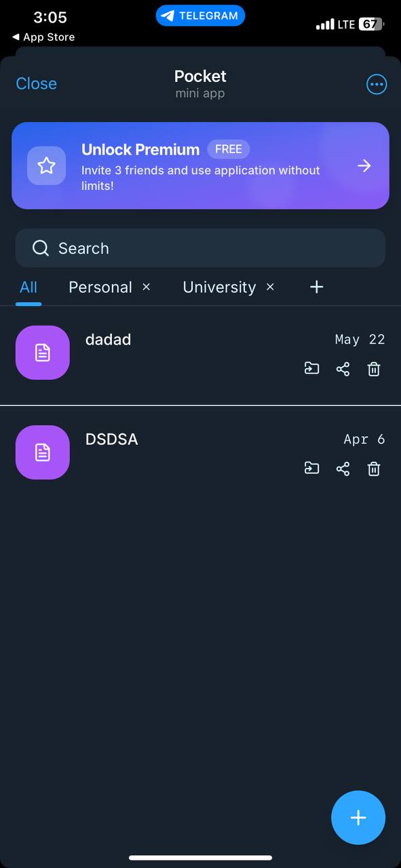
Task: Open the University filter tab
Action: (218, 287)
